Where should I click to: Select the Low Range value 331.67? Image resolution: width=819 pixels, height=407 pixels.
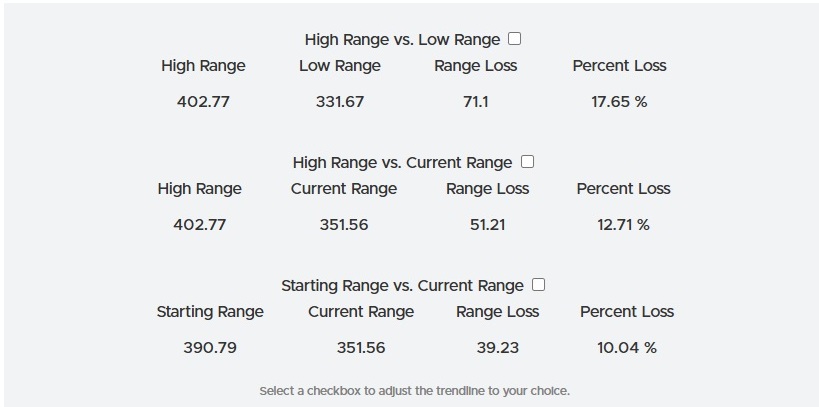340,102
